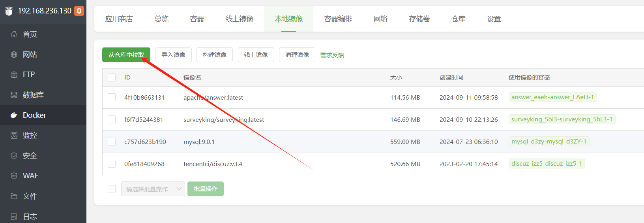Screen dimensions: 644x223
Task: Click the shield icon beside 安全
Action: pyautogui.click(x=14, y=156)
